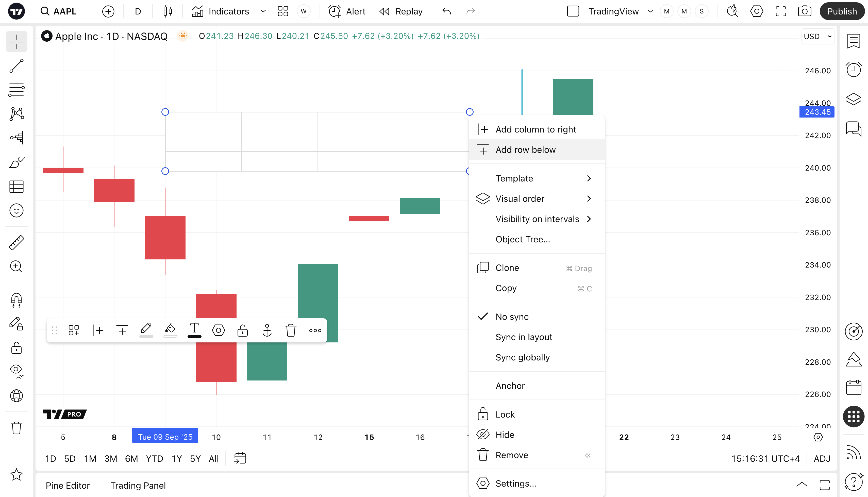Click trash icon in floating drawing toolbar
Image resolution: width=868 pixels, height=497 pixels.
291,330
